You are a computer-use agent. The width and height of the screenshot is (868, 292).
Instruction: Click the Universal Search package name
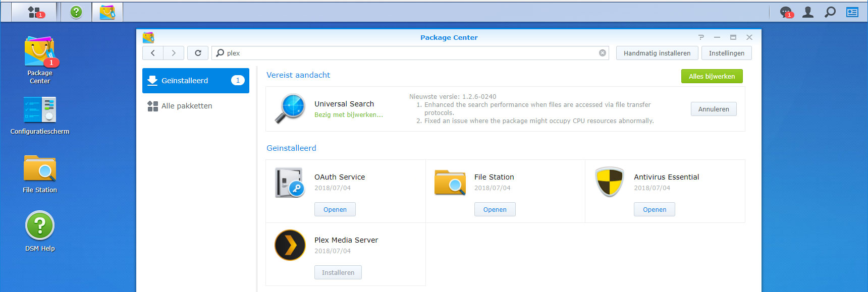click(x=344, y=104)
